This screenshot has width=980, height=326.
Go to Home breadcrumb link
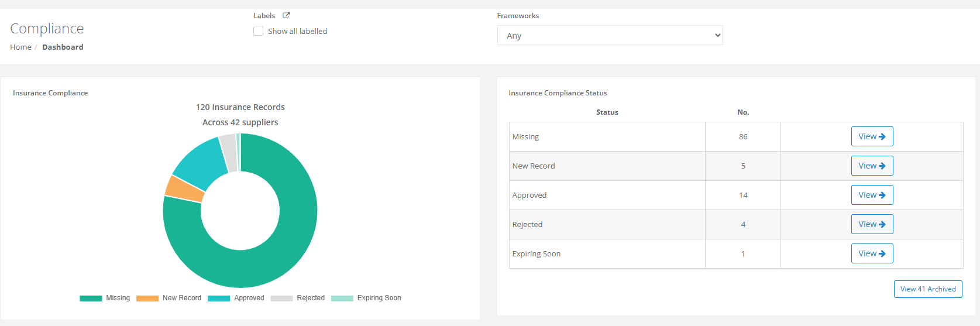coord(20,47)
